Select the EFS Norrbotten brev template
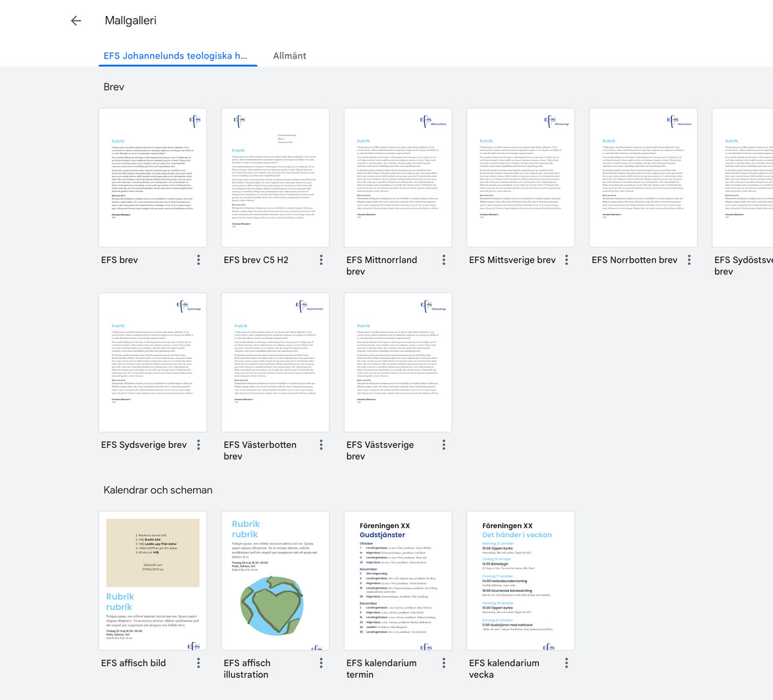Screen dimensions: 773x700 (643, 178)
